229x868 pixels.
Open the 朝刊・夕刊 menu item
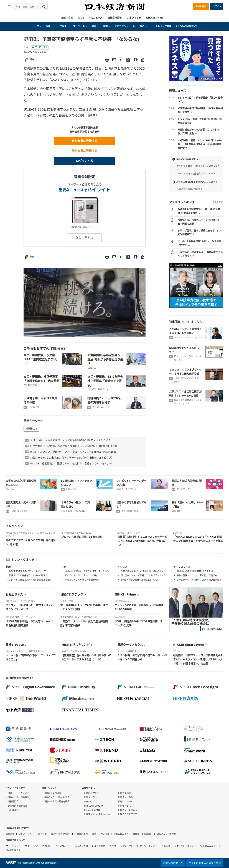[x=67, y=18]
